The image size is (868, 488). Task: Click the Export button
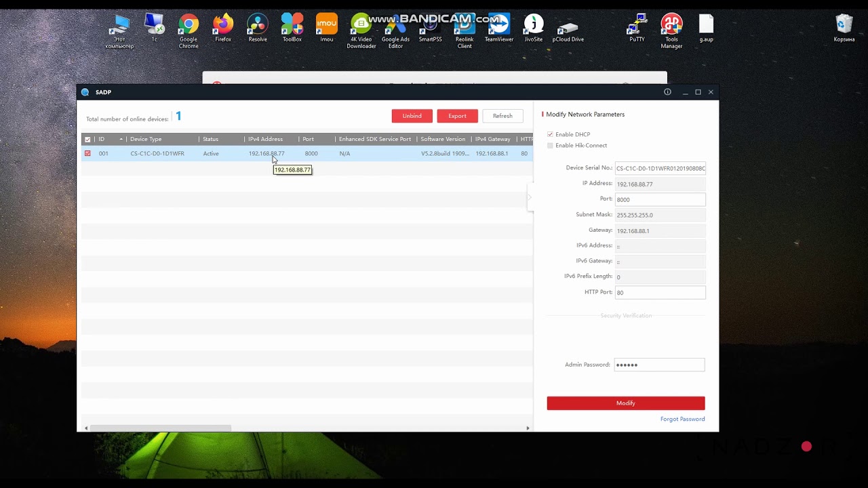(457, 116)
